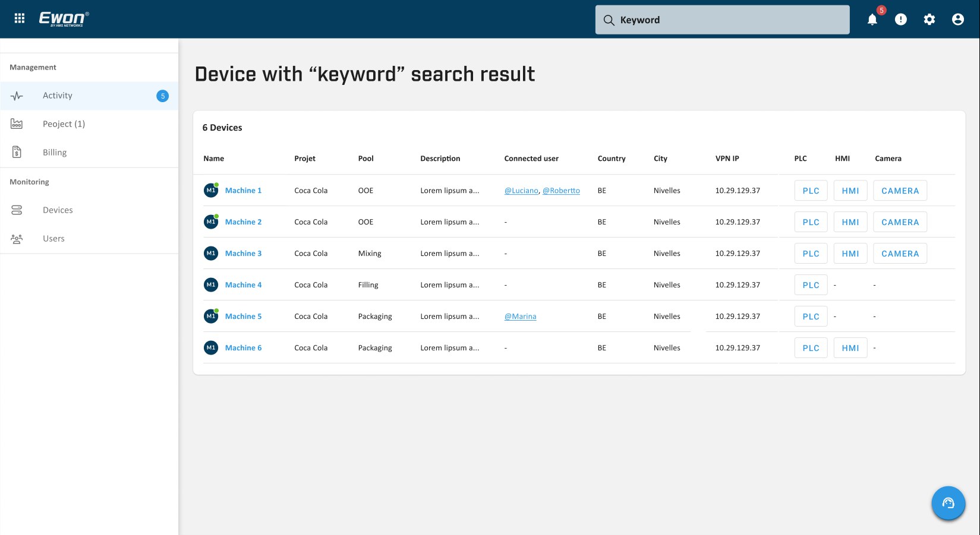Open the apps grid menu icon
The width and height of the screenshot is (980, 535).
point(20,18)
